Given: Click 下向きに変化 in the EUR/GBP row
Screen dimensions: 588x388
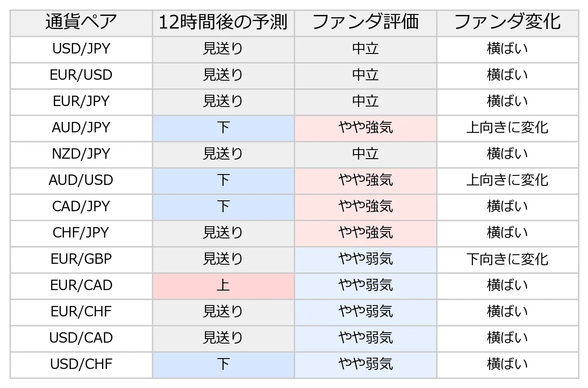Looking at the screenshot, I should pyautogui.click(x=507, y=259).
